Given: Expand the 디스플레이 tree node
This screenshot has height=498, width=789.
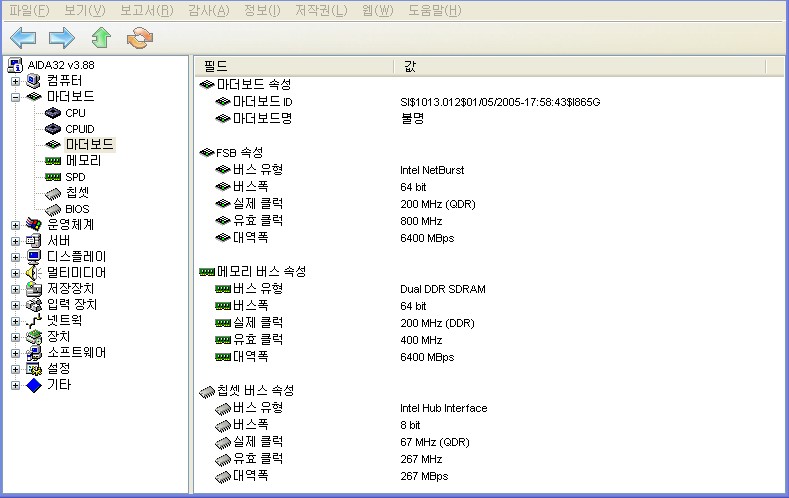Looking at the screenshot, I should pos(16,258).
